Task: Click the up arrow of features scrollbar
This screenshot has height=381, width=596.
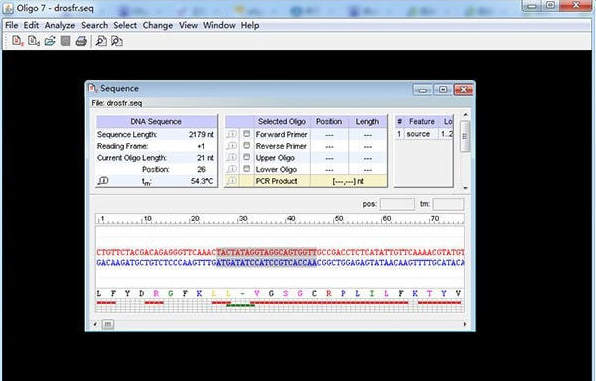Action: (465, 115)
